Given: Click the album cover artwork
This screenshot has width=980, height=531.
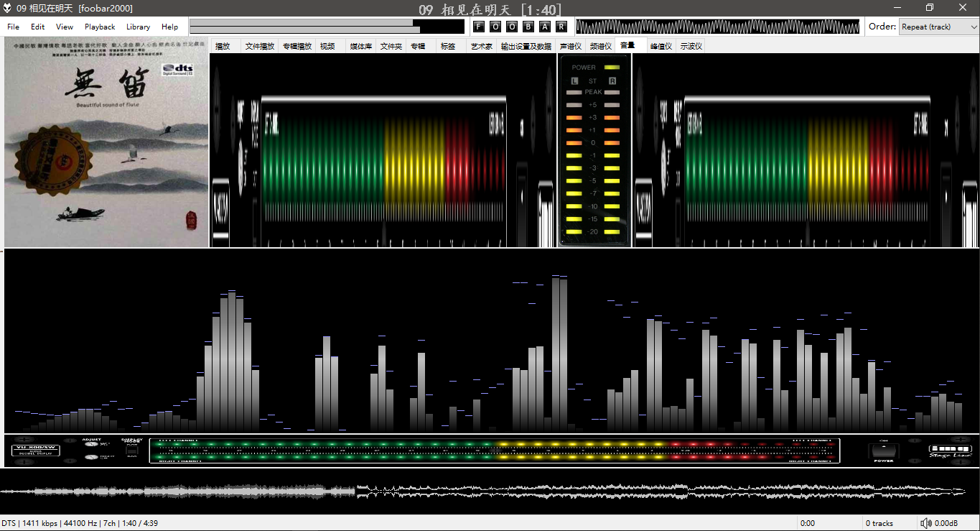Looking at the screenshot, I should [106, 142].
